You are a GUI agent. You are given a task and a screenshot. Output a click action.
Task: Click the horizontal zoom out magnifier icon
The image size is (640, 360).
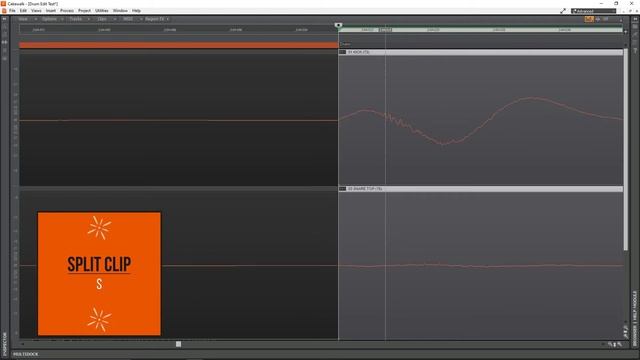pos(610,344)
